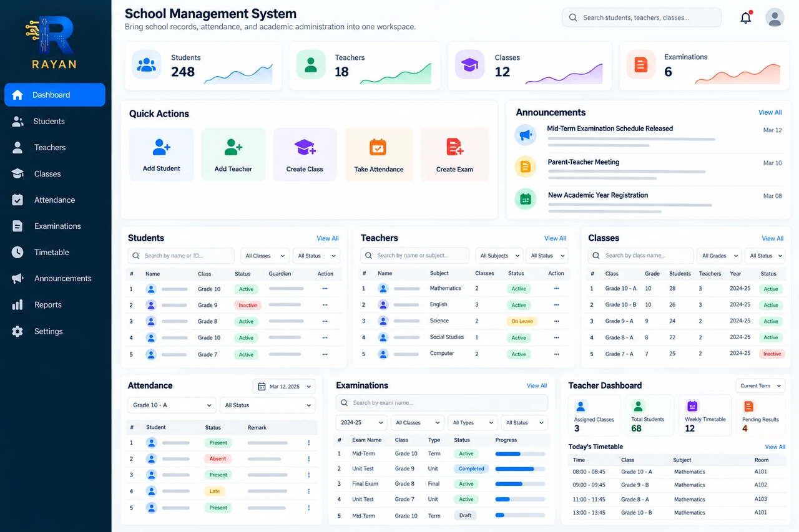Click View All in the Students panel
Image resolution: width=799 pixels, height=532 pixels.
pyautogui.click(x=327, y=239)
